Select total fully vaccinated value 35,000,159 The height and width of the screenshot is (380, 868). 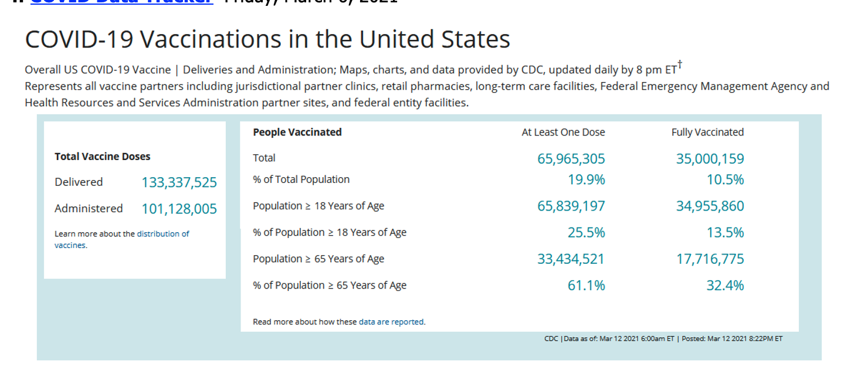click(x=710, y=159)
